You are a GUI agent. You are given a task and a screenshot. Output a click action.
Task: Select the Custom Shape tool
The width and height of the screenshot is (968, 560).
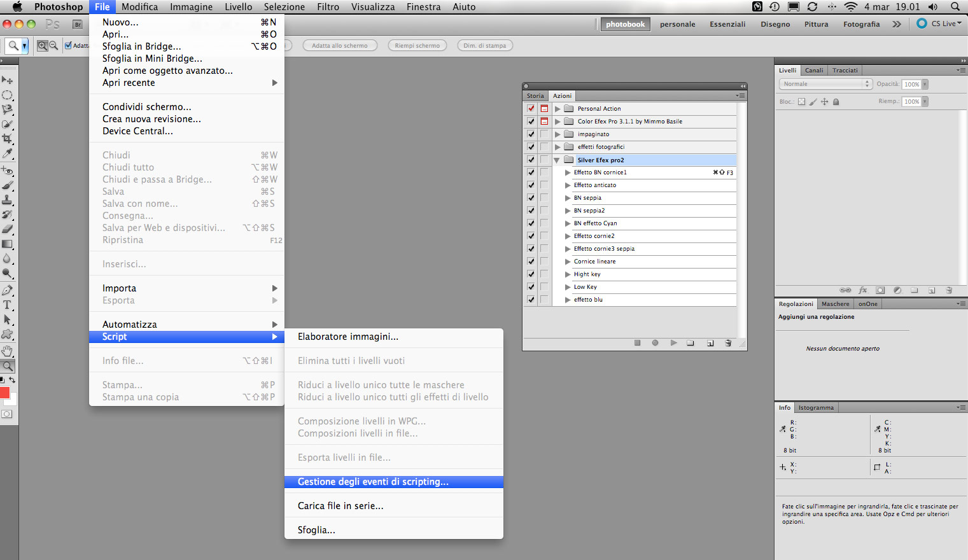click(x=8, y=334)
